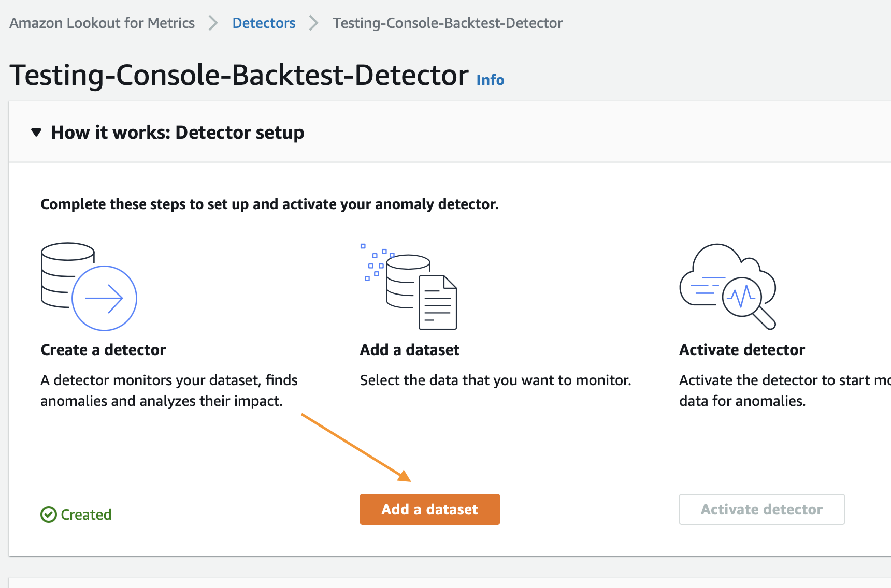
Task: Click the Activate detector cloud magnifier icon
Action: coord(728,286)
